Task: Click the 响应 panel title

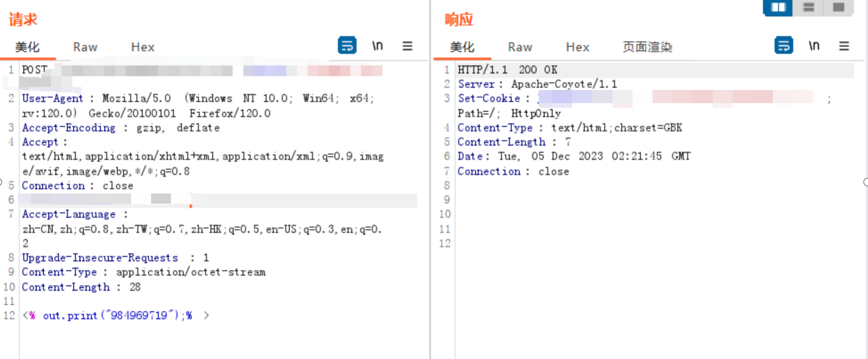Action: click(x=459, y=20)
